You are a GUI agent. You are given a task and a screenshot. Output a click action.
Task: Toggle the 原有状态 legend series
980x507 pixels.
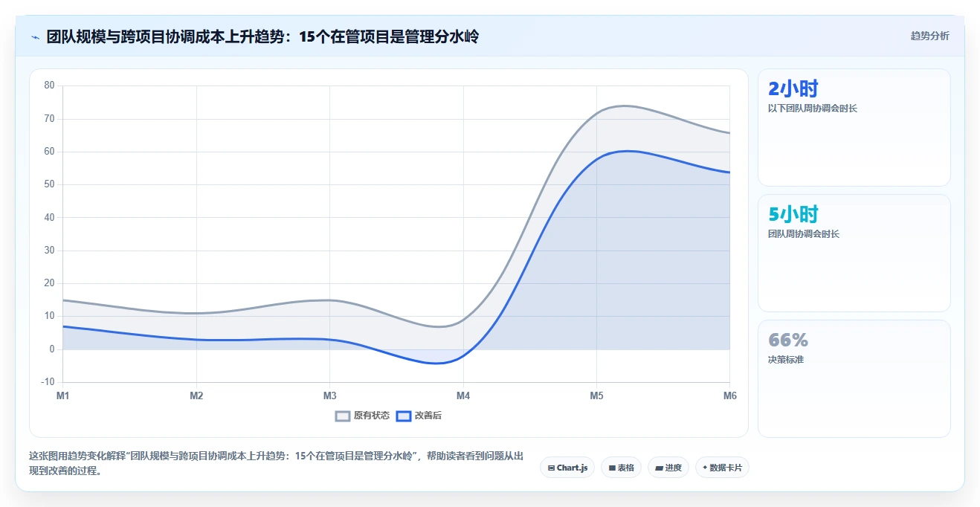pos(362,416)
